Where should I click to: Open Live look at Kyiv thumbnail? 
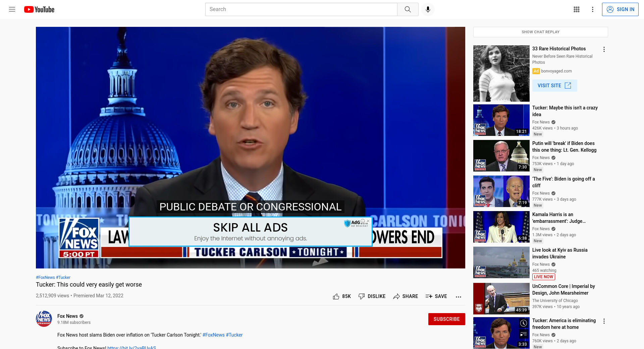point(501,262)
